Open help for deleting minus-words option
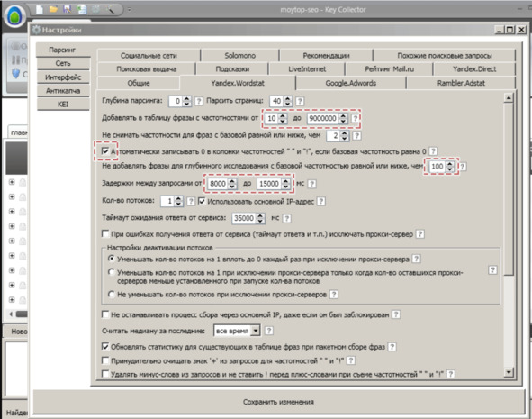This screenshot has height=419, width=532. tap(450, 374)
